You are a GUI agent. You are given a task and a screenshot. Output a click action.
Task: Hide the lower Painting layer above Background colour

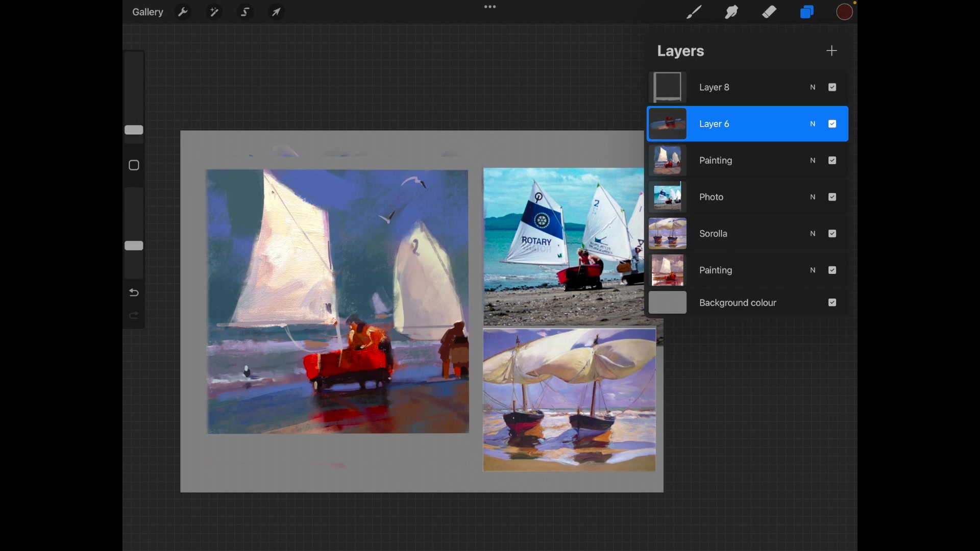point(832,270)
